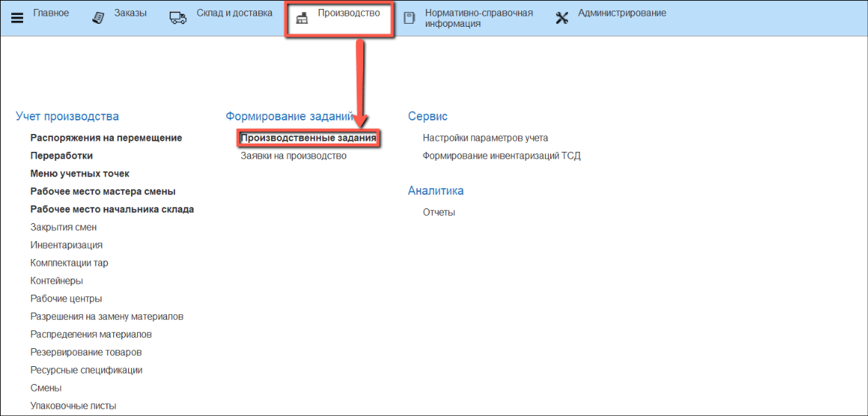Image resolution: width=868 pixels, height=416 pixels.
Task: Open the Главное menu section
Action: point(51,13)
